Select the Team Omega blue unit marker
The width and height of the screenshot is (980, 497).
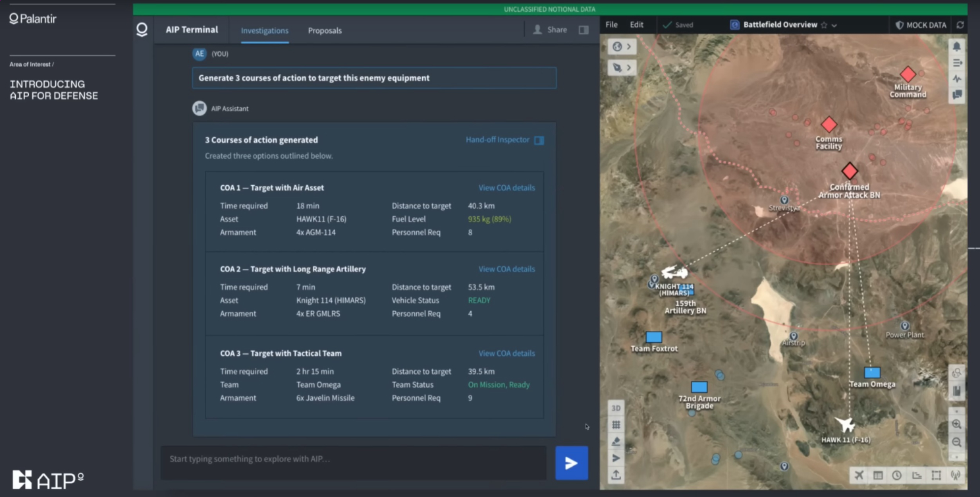click(872, 373)
